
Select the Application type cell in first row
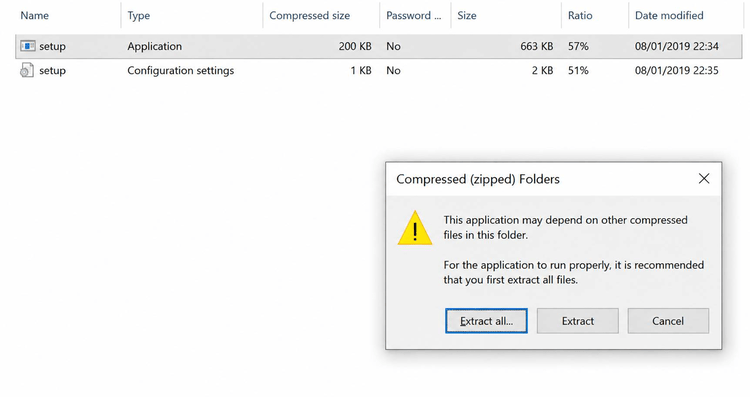point(154,46)
